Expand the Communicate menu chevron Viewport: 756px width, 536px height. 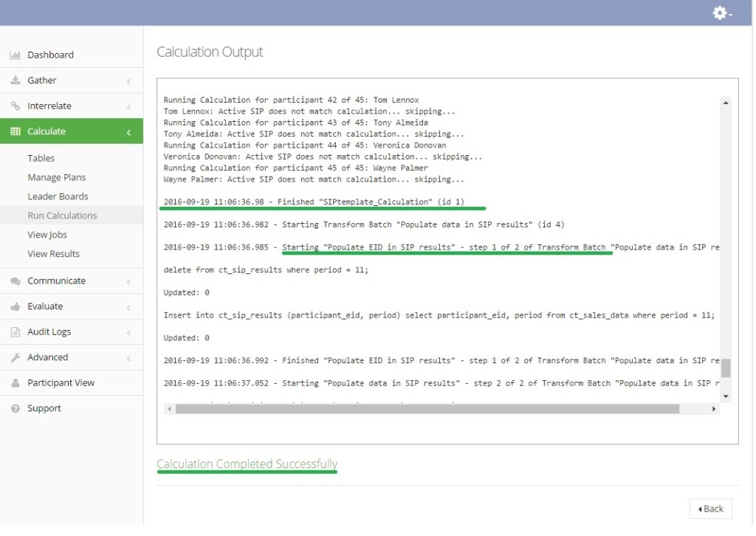[128, 281]
